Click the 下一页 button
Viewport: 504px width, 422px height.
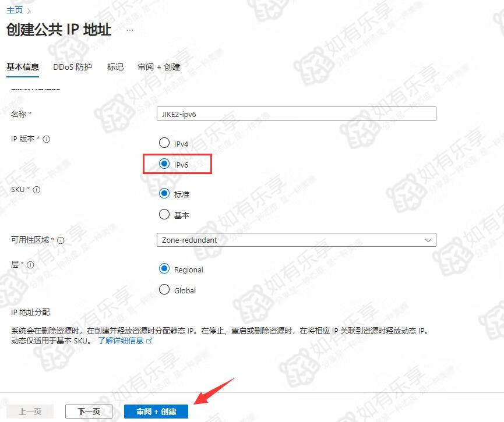(89, 412)
